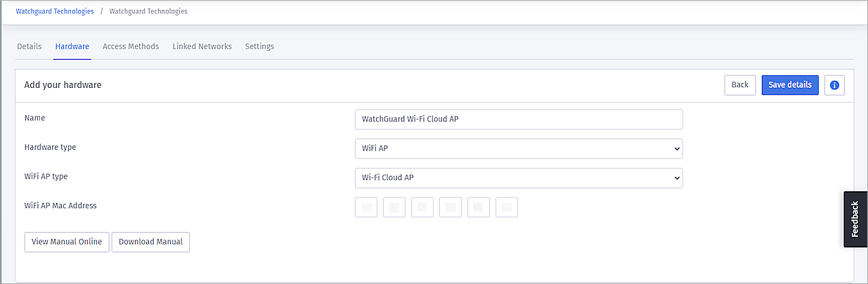
Task: Switch to the Details tab
Action: coord(30,46)
